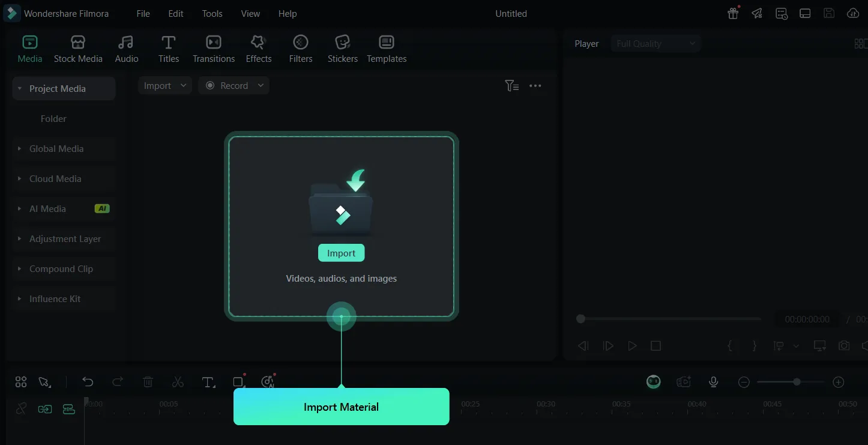Switch to the Transitions tab

(214, 49)
